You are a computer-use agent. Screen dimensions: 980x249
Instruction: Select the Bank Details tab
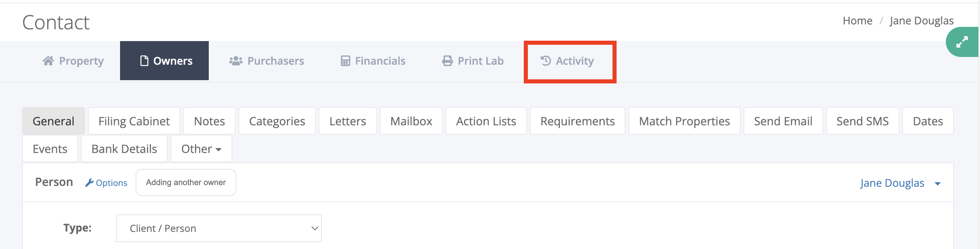[125, 149]
